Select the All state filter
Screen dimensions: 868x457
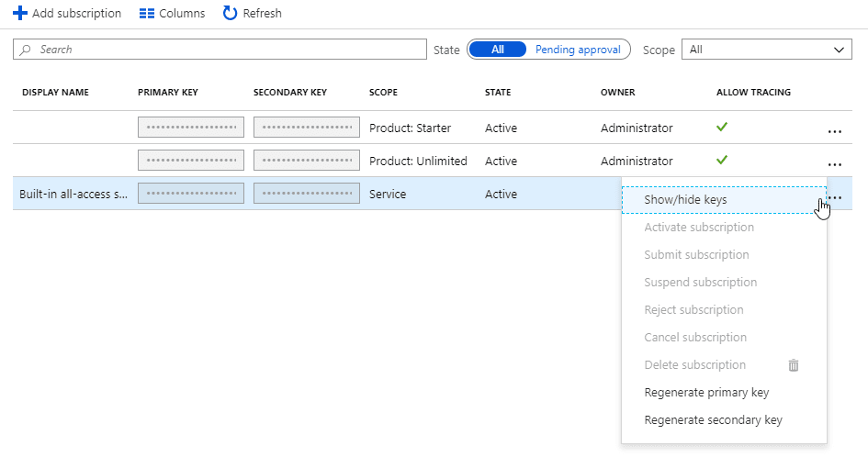tap(497, 50)
